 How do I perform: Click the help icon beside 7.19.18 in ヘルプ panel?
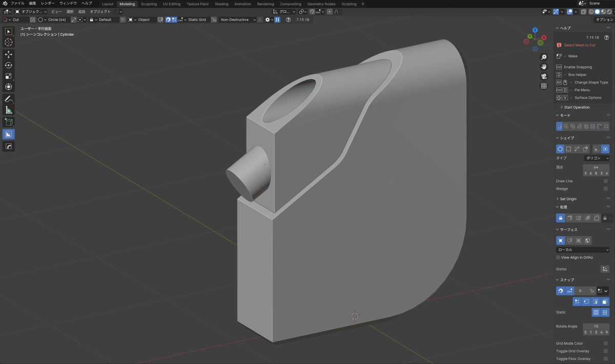606,37
